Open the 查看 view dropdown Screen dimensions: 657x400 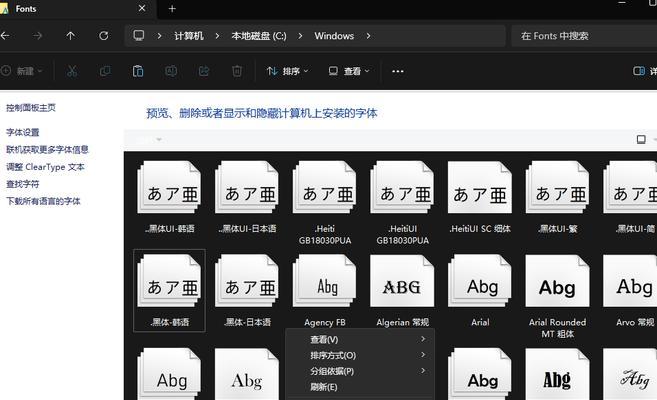coord(349,71)
